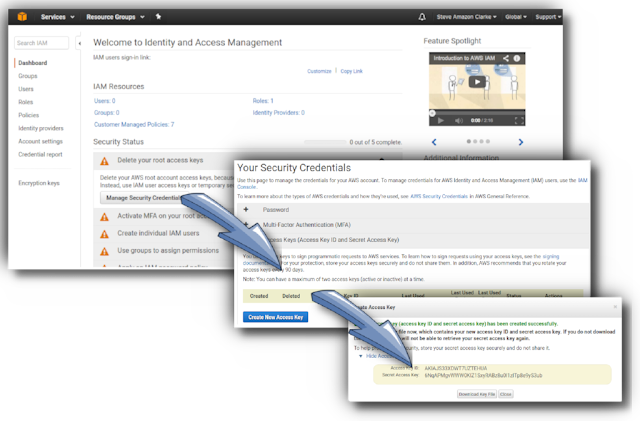Click the Security Status progress bar
Image resolution: width=640 pixels, height=421 pixels.
point(325,142)
